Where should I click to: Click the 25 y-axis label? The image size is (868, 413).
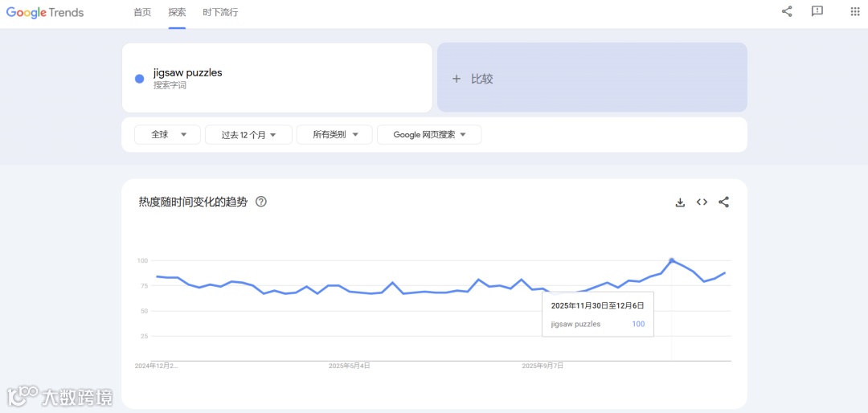(x=144, y=336)
